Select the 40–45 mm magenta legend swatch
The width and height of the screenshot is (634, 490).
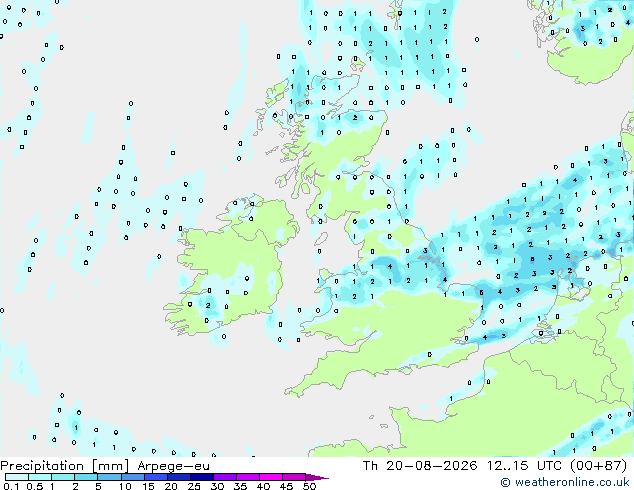(x=271, y=477)
